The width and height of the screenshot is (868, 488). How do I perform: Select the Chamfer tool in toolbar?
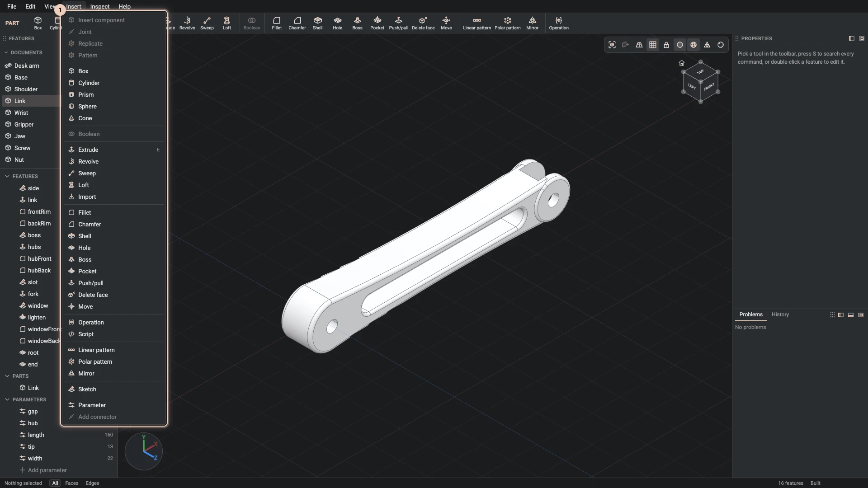click(297, 23)
